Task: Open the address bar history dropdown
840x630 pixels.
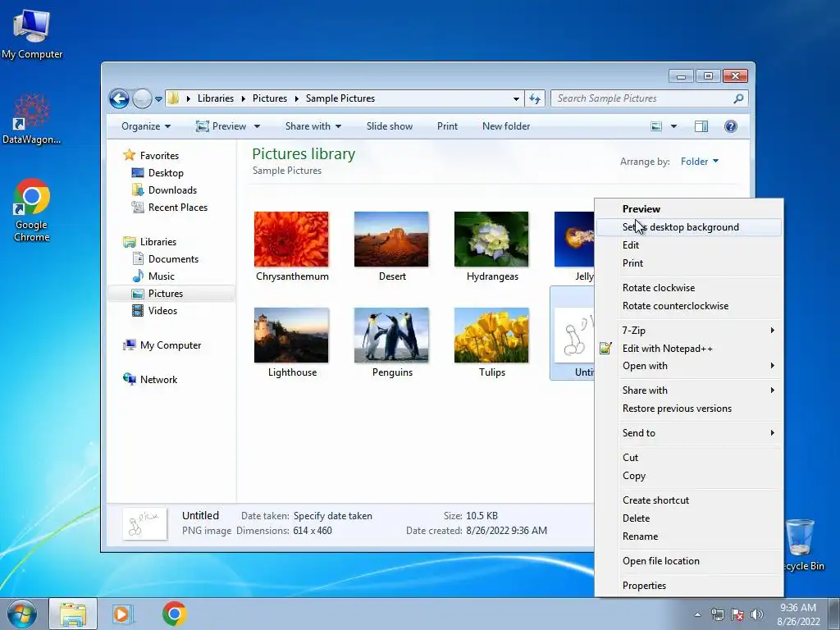Action: coord(516,98)
